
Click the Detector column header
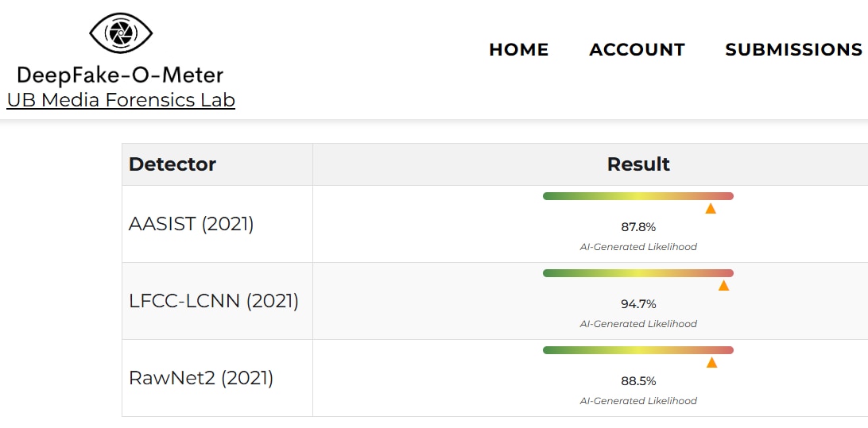point(172,164)
